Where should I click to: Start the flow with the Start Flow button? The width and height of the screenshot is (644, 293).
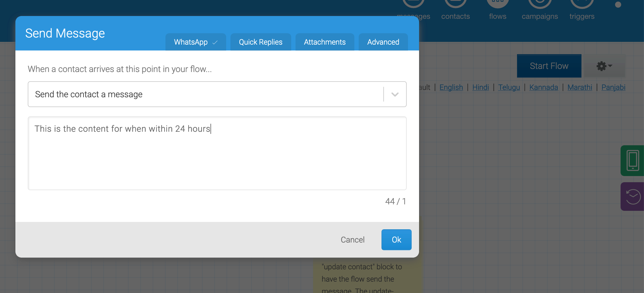click(x=549, y=66)
